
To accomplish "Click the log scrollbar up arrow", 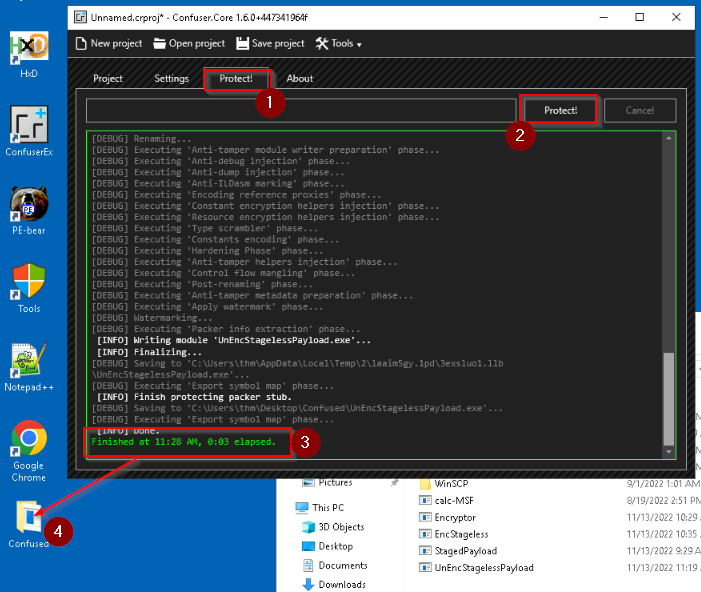I will click(x=669, y=138).
